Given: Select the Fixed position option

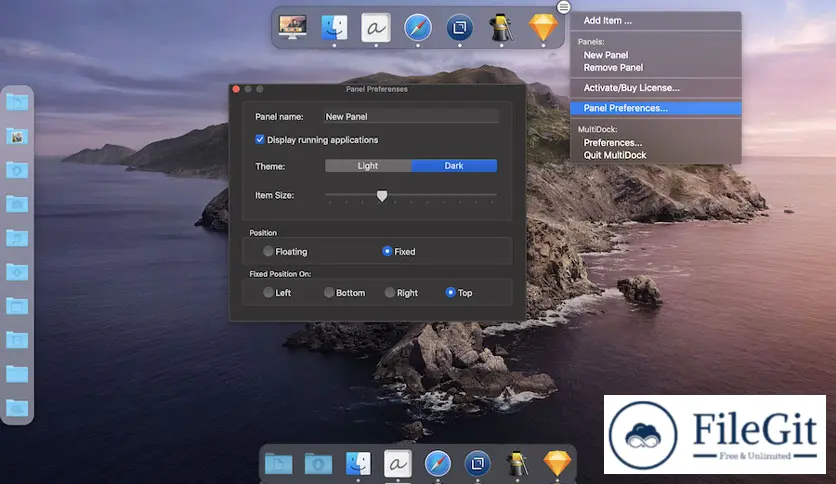Looking at the screenshot, I should [x=387, y=251].
